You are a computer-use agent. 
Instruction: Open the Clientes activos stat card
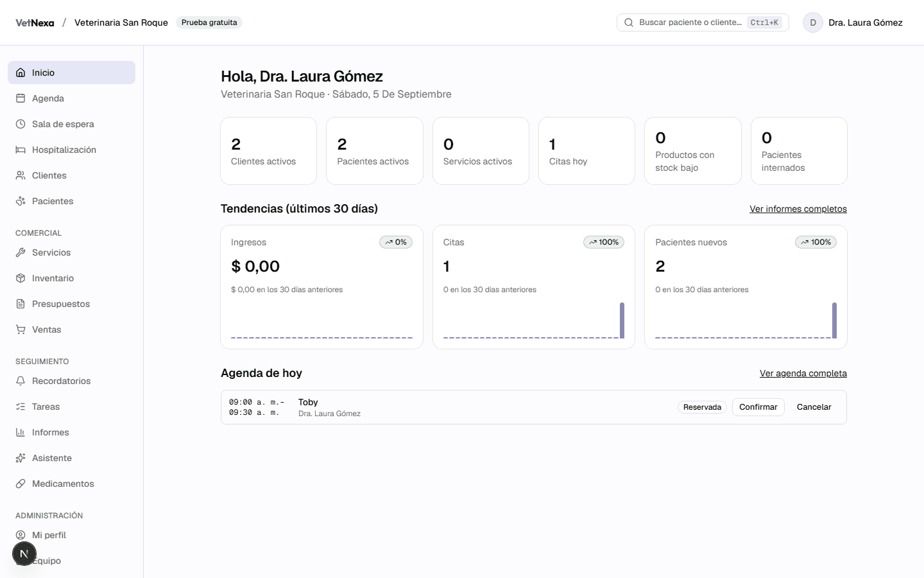coord(268,151)
